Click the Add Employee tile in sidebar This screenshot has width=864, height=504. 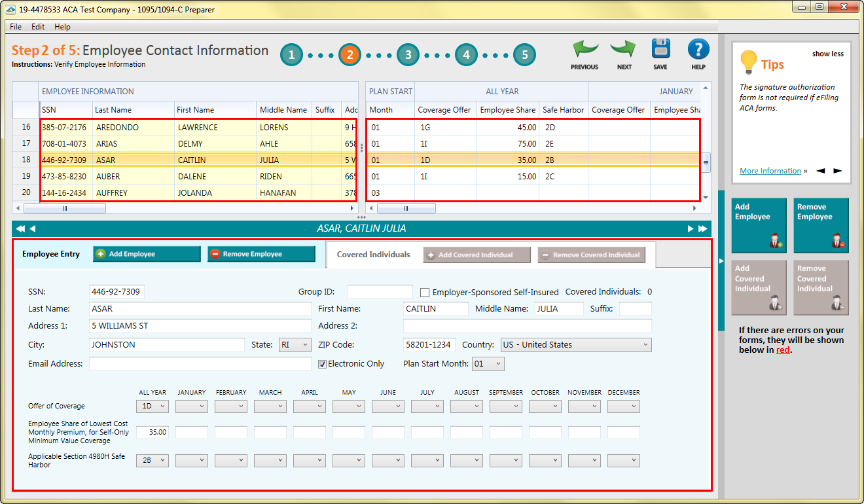(x=758, y=225)
